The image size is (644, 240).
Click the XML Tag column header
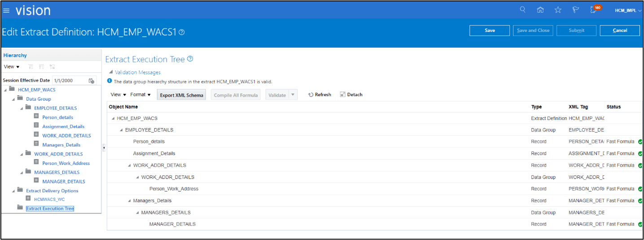pyautogui.click(x=578, y=107)
